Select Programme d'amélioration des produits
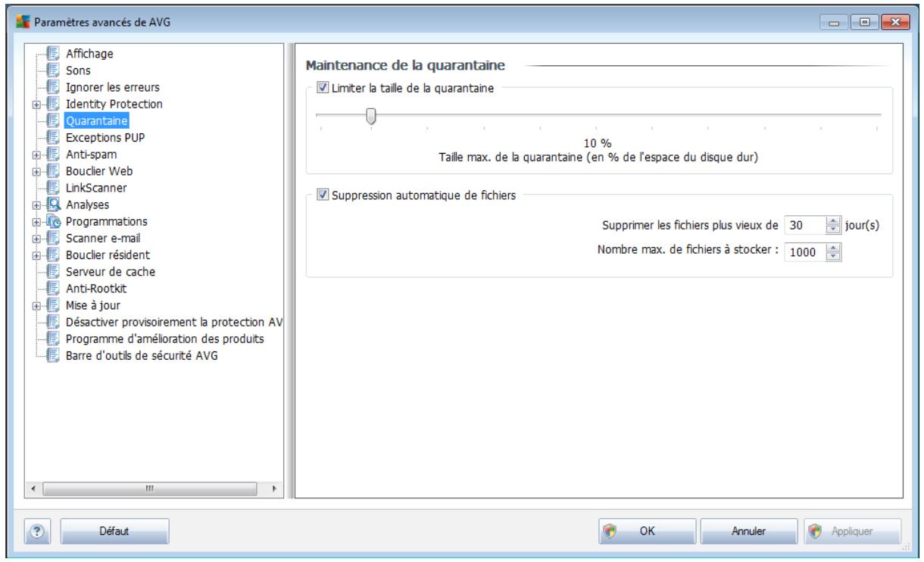The image size is (924, 562). point(164,339)
